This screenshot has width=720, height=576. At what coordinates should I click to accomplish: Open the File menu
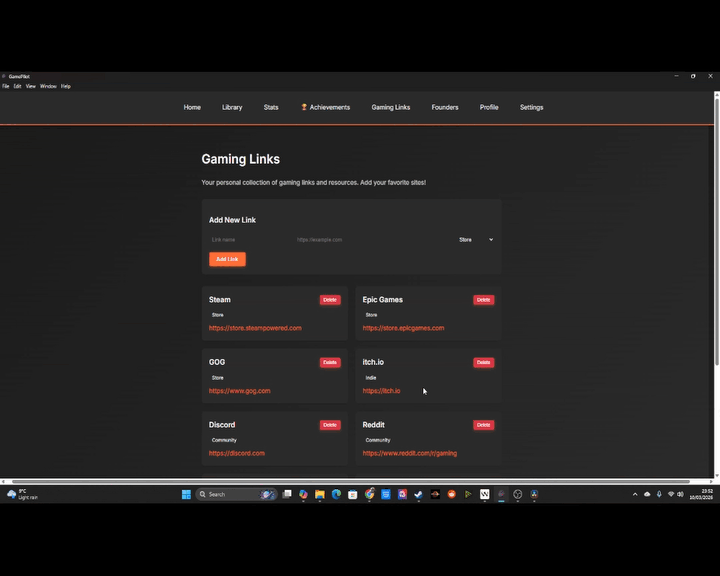5,86
